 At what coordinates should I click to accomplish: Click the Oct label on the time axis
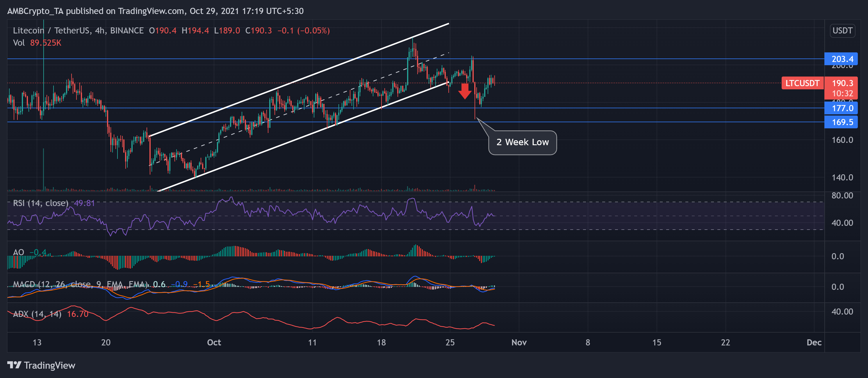pos(214,342)
